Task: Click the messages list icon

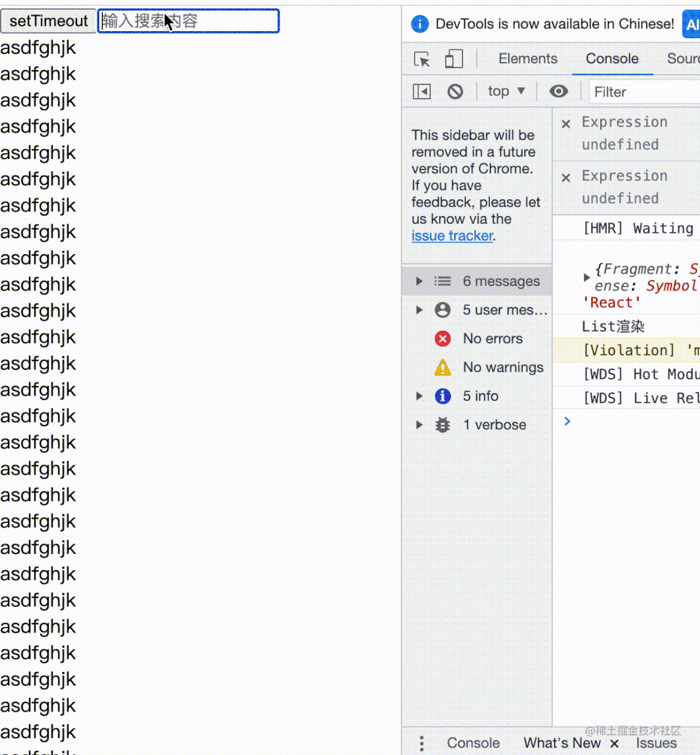Action: coord(442,282)
